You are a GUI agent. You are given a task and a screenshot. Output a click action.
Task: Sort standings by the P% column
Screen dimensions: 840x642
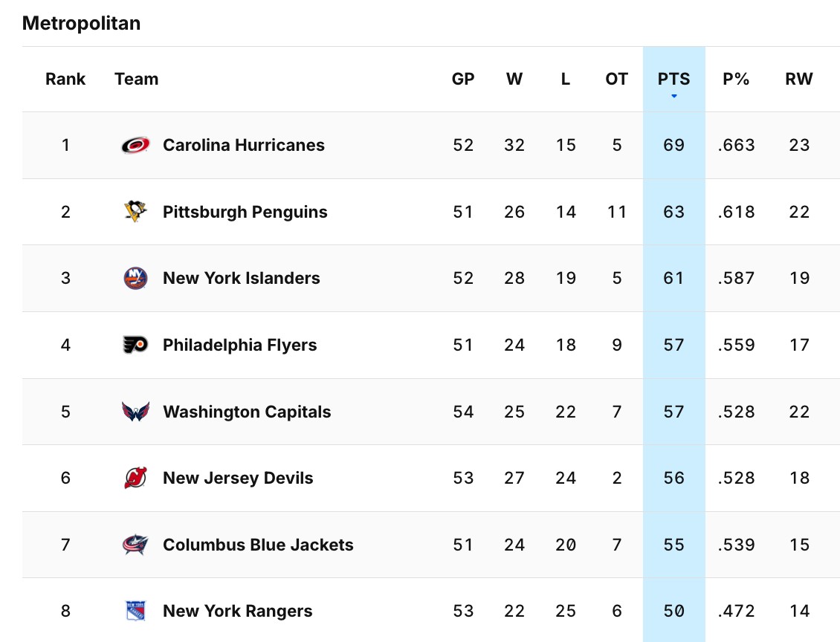[735, 79]
